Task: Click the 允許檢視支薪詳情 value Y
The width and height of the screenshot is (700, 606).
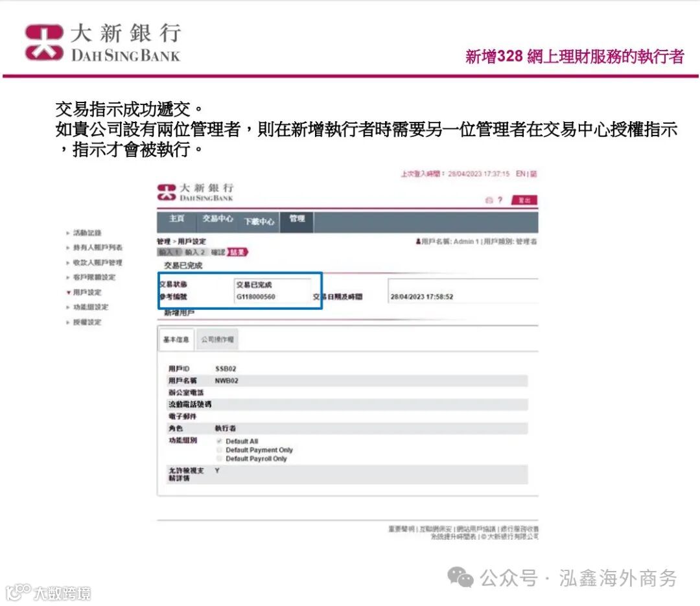Action: [217, 471]
